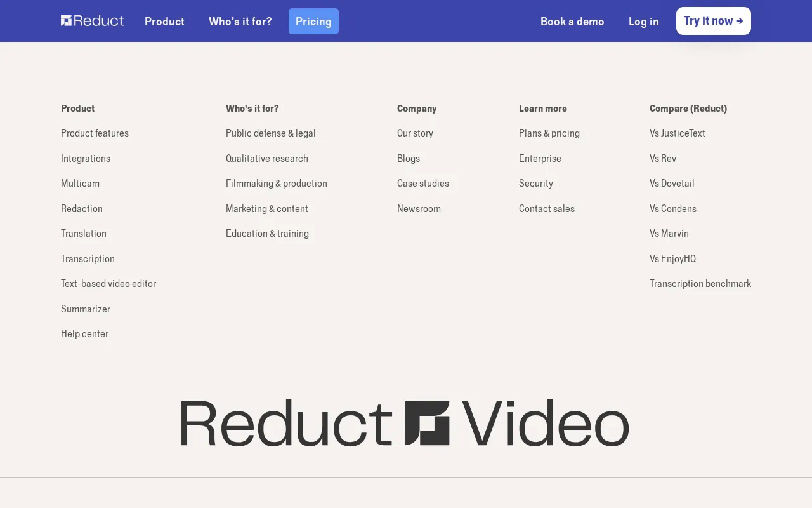Open Filmmaking & production link
812x508 pixels.
tap(277, 184)
